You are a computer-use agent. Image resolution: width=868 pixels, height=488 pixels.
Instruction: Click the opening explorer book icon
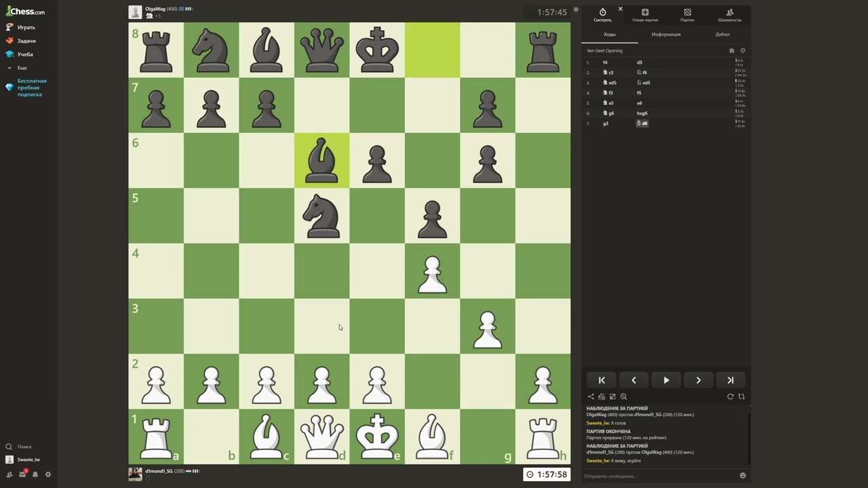click(732, 51)
